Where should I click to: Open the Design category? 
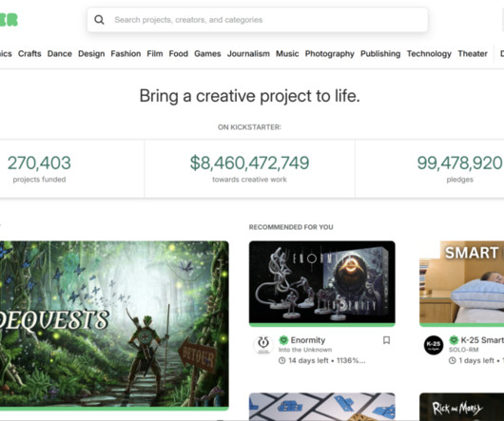click(91, 53)
